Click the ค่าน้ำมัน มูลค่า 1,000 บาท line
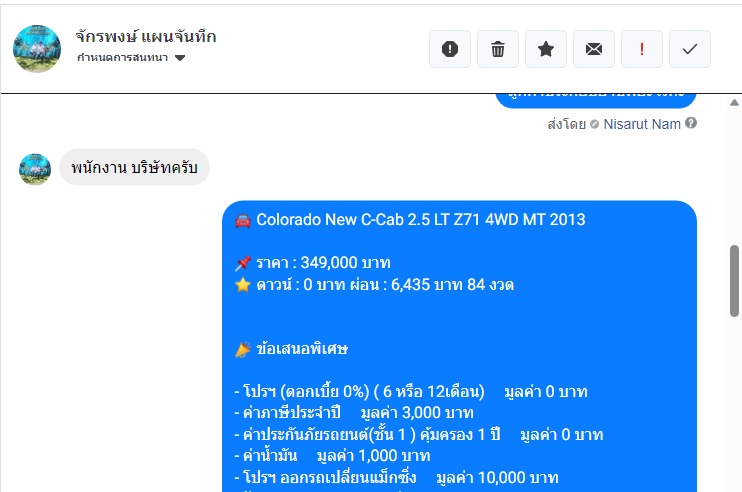742x492 pixels. coord(332,456)
